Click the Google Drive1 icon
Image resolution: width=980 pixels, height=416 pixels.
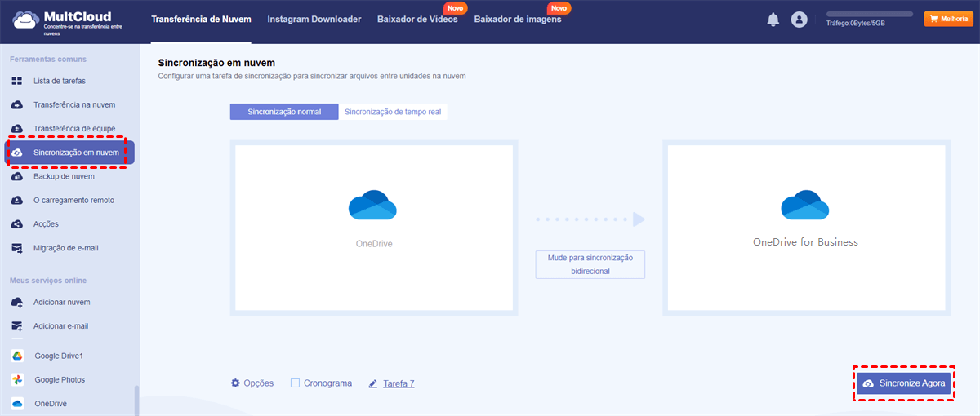click(x=16, y=356)
